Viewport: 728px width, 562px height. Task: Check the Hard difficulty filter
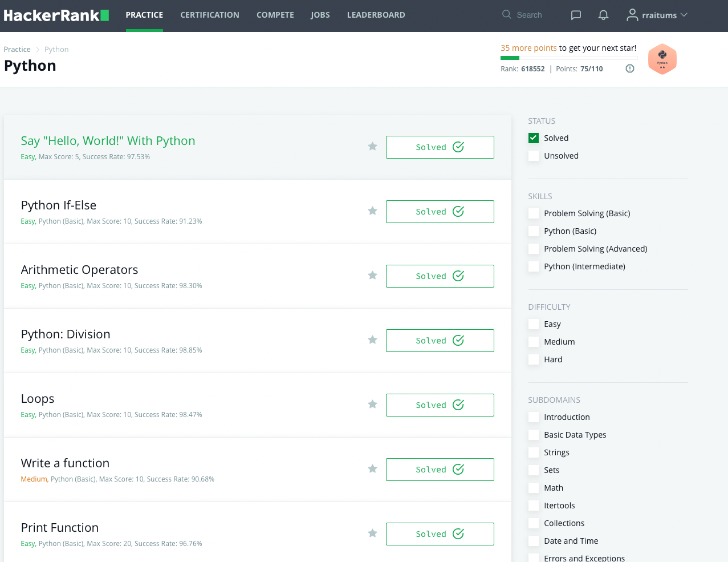534,359
